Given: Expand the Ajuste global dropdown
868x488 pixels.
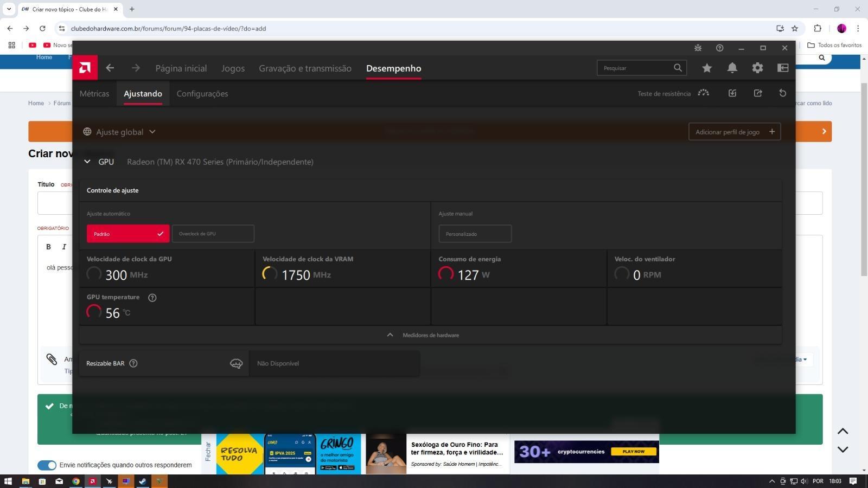Looking at the screenshot, I should coord(119,132).
